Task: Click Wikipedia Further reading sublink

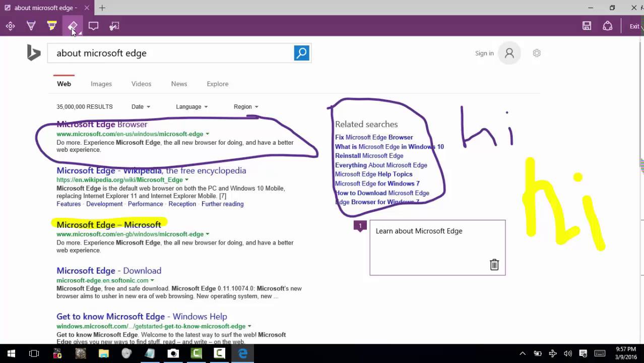Action: click(222, 204)
